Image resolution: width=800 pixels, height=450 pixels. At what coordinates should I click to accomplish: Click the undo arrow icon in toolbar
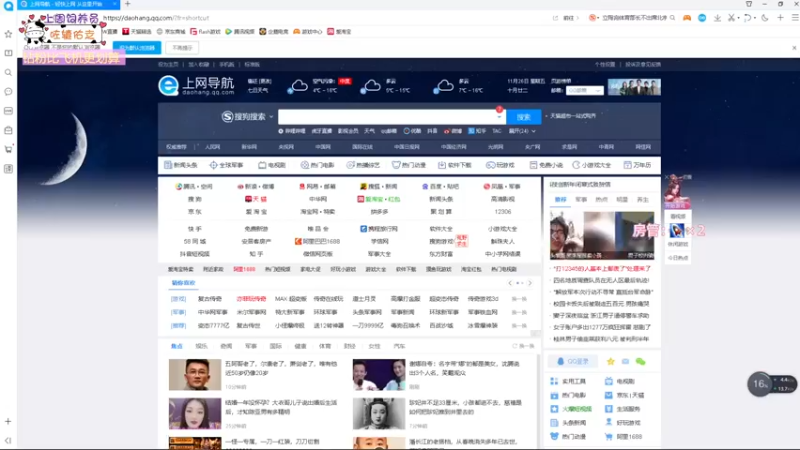tap(748, 18)
